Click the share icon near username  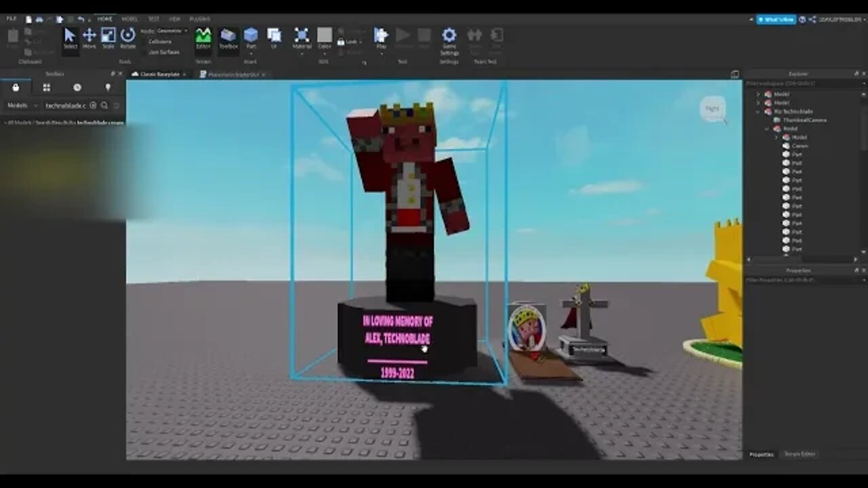pos(811,20)
